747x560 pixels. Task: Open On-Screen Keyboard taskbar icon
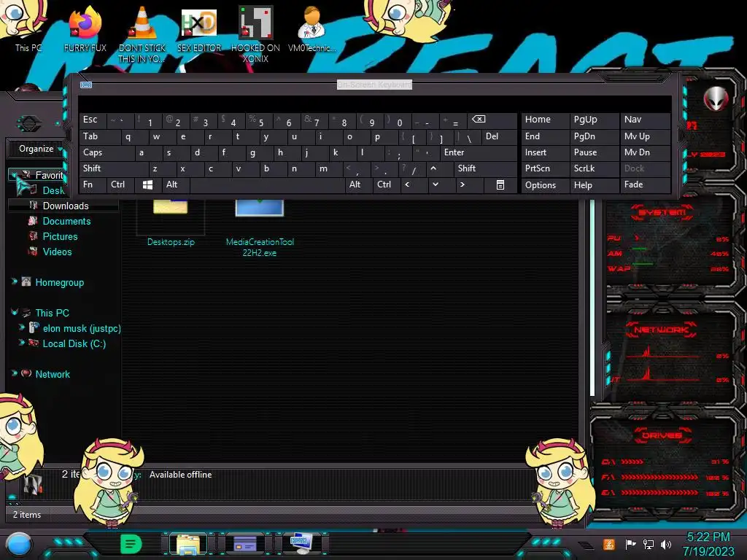tap(301, 544)
